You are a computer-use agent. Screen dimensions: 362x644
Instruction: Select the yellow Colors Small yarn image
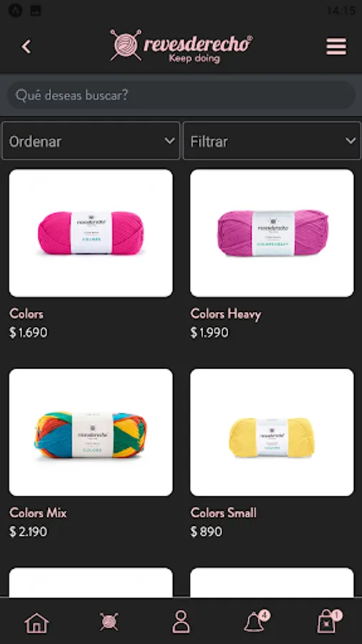coord(272,432)
